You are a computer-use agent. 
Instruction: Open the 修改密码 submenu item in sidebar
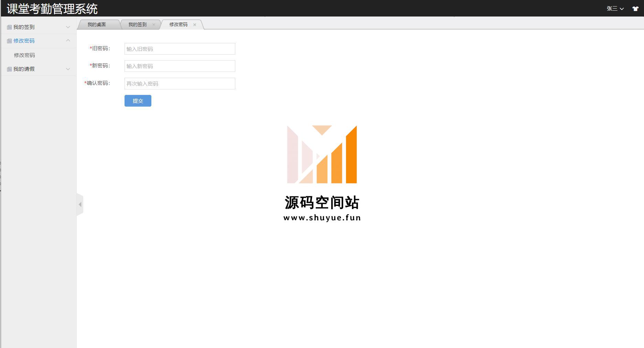point(24,55)
